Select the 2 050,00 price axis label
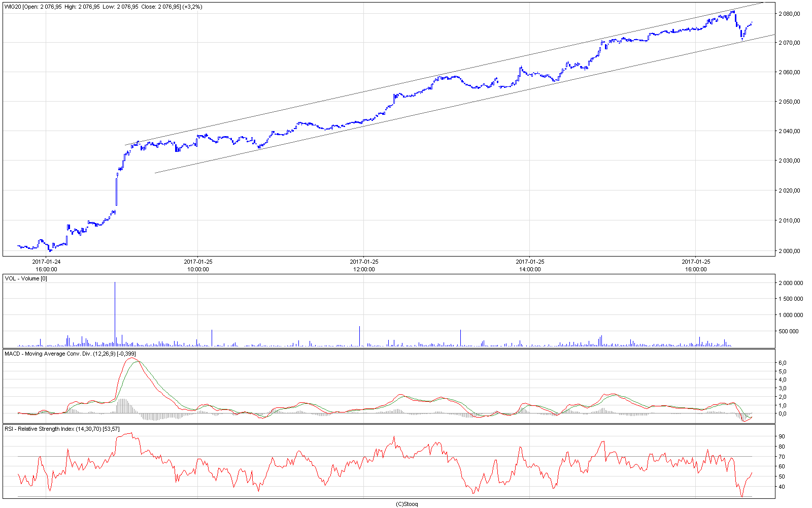812x508 pixels. tap(789, 102)
